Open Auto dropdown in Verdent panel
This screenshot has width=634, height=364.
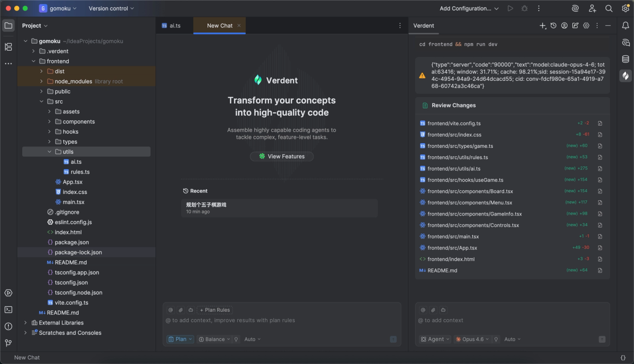click(512, 339)
